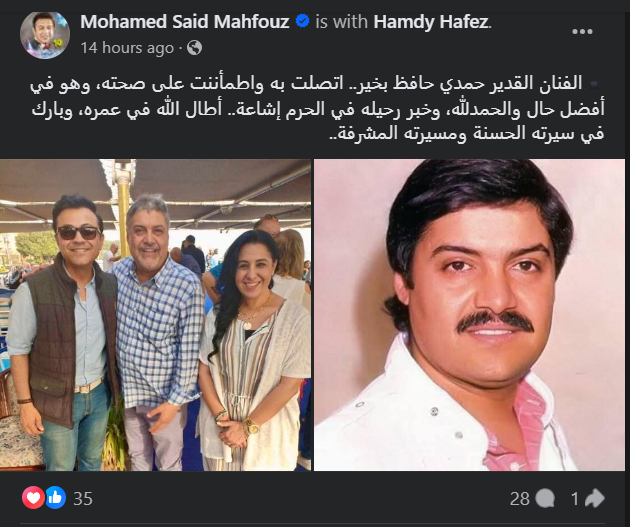Click the "is with" text in header
630x527 pixels.
[x=341, y=22]
